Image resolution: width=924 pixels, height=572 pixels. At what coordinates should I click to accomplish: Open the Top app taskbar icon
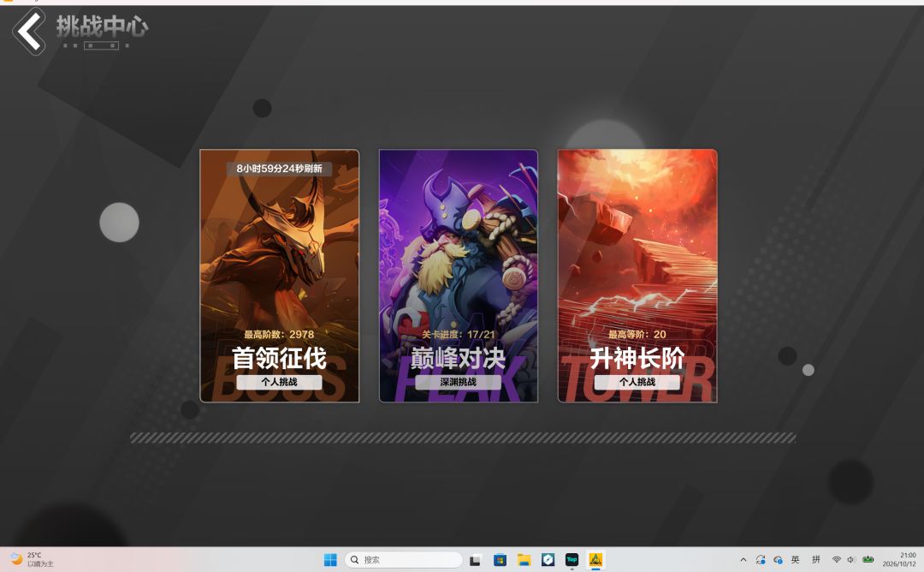point(572,560)
